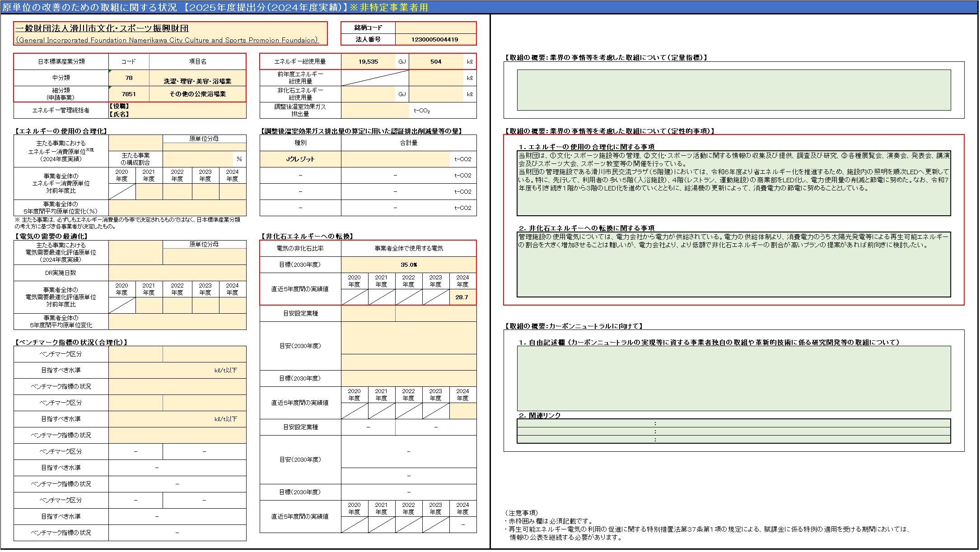This screenshot has width=980, height=552.
Task: Click the 調整後温室効果ガス排出量 value cell
Action: pos(375,111)
